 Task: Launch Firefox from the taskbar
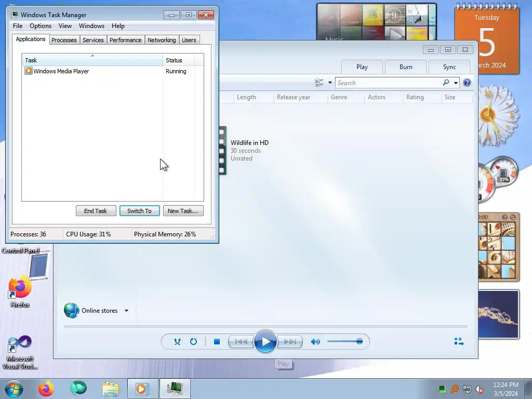pos(46,389)
